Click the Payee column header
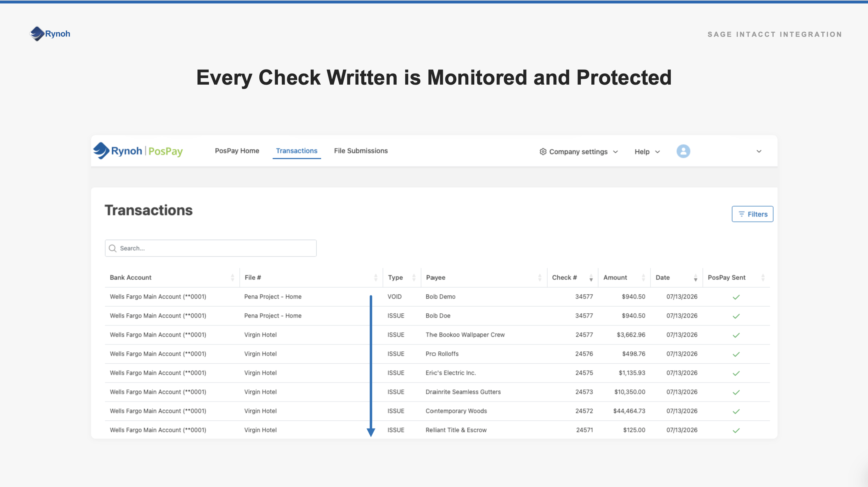 435,277
